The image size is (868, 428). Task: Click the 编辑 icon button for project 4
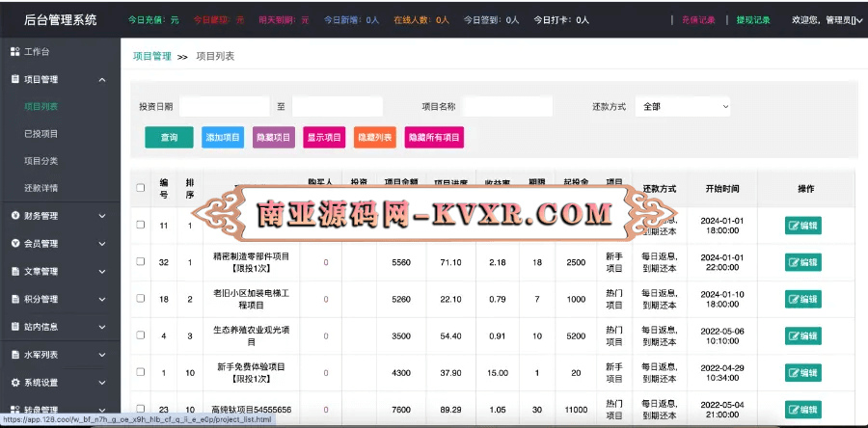click(802, 335)
